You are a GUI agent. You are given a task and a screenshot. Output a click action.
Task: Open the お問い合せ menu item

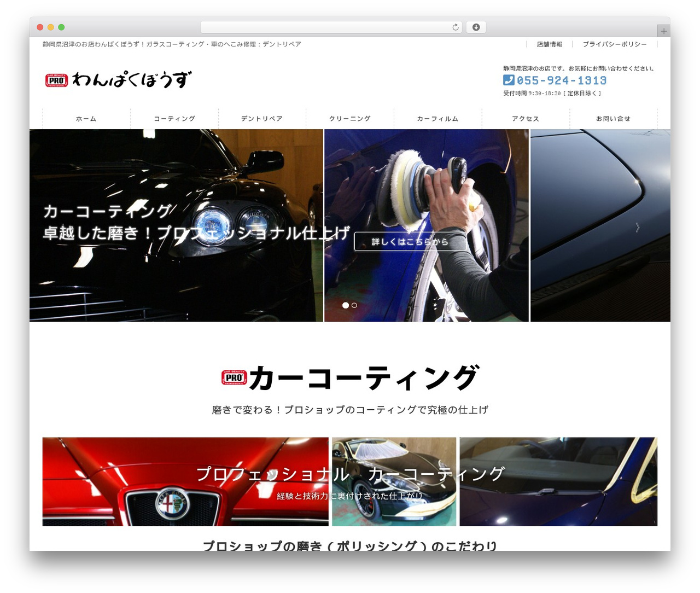tap(613, 119)
